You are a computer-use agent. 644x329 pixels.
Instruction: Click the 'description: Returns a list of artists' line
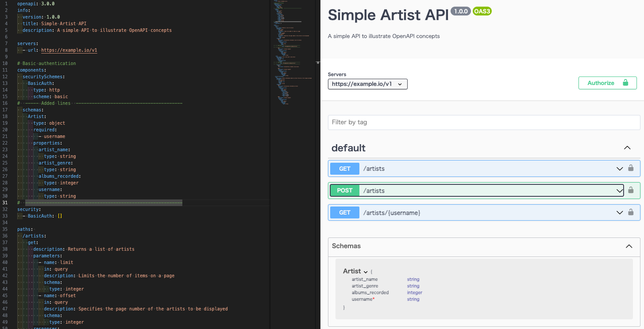click(84, 249)
